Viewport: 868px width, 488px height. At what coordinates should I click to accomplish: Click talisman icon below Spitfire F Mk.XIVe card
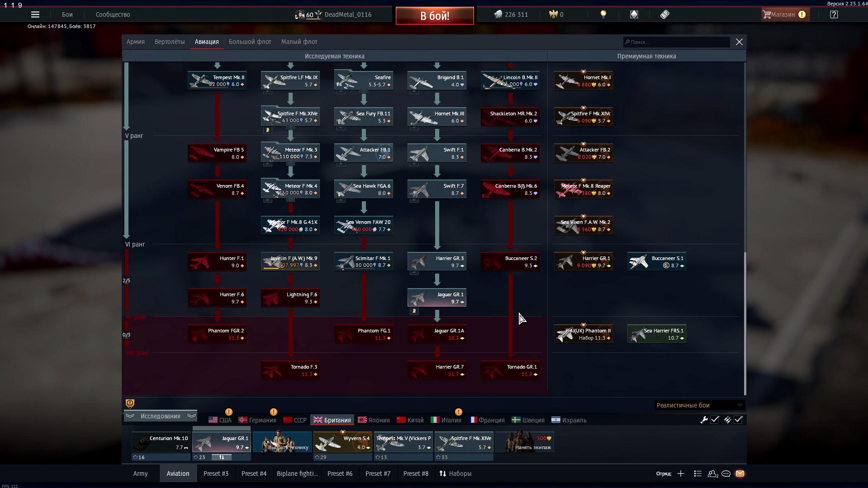click(x=268, y=130)
